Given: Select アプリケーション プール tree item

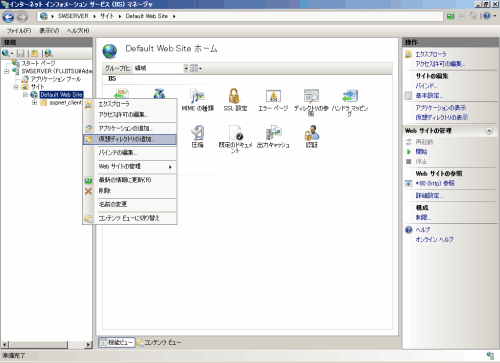Looking at the screenshot, I should pos(56,79).
